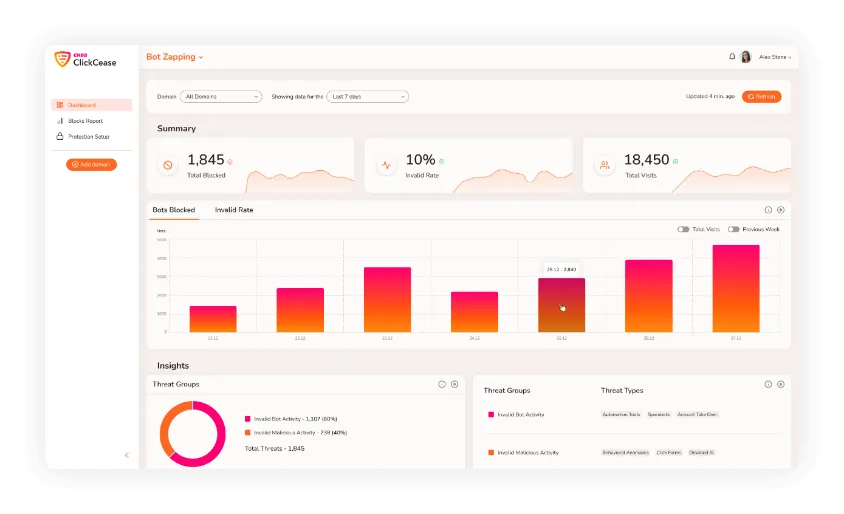Open the Blocks Report chart icon
Image resolution: width=844 pixels, height=514 pixels.
60,121
